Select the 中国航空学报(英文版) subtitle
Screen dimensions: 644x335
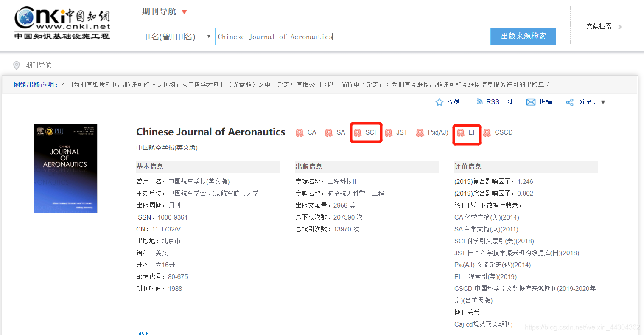coord(167,148)
